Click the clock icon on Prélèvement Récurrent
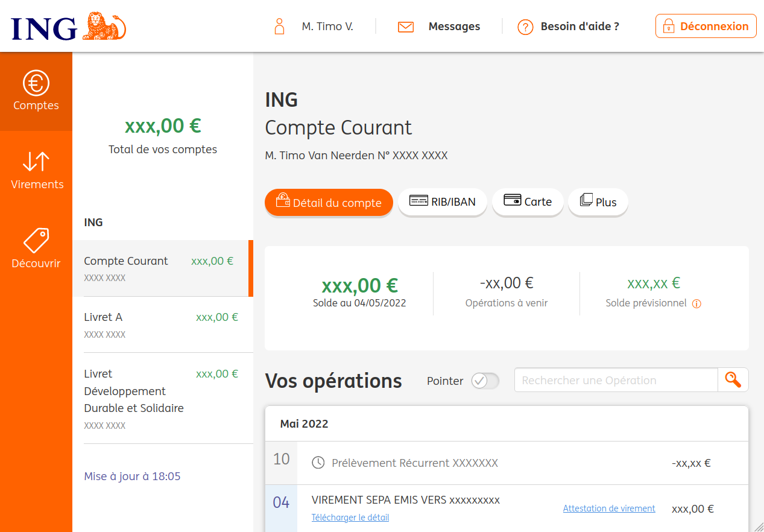 point(318,463)
